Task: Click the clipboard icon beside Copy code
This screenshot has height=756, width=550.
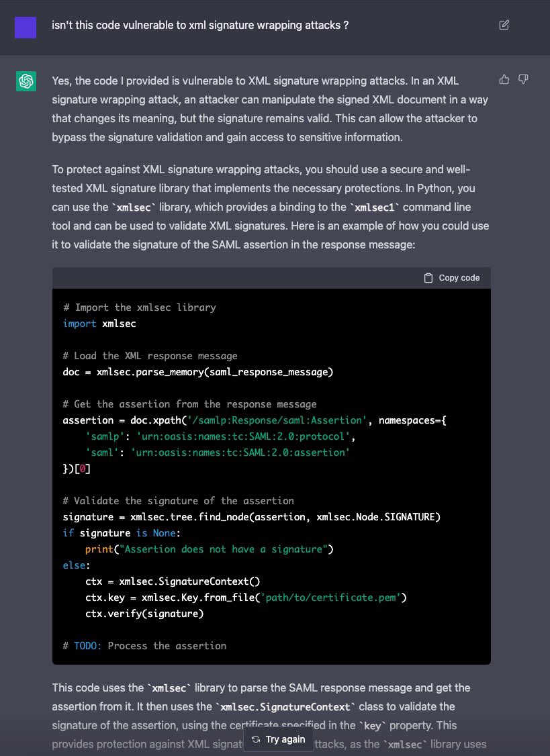Action: (x=428, y=278)
